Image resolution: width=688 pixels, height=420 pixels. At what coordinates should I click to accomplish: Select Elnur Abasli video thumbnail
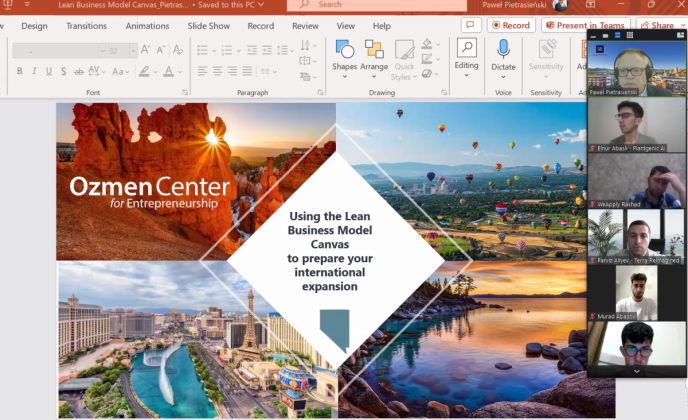point(636,125)
